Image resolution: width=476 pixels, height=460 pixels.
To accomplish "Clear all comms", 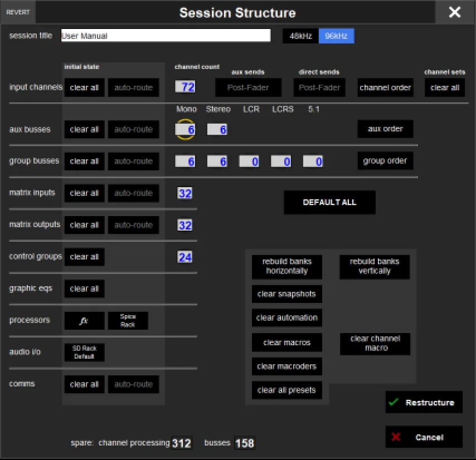I will 84,384.
